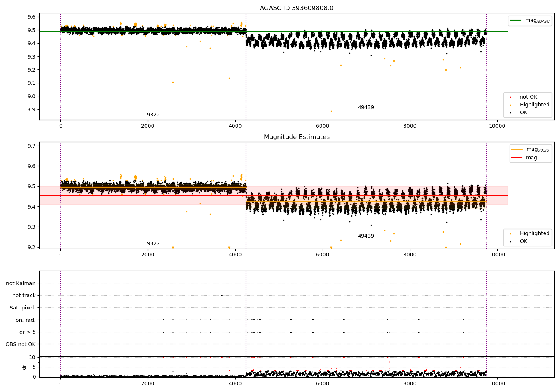560x392 pixels.
Task: Click the rotated 'dr' y-axis label
Action: coord(24,367)
